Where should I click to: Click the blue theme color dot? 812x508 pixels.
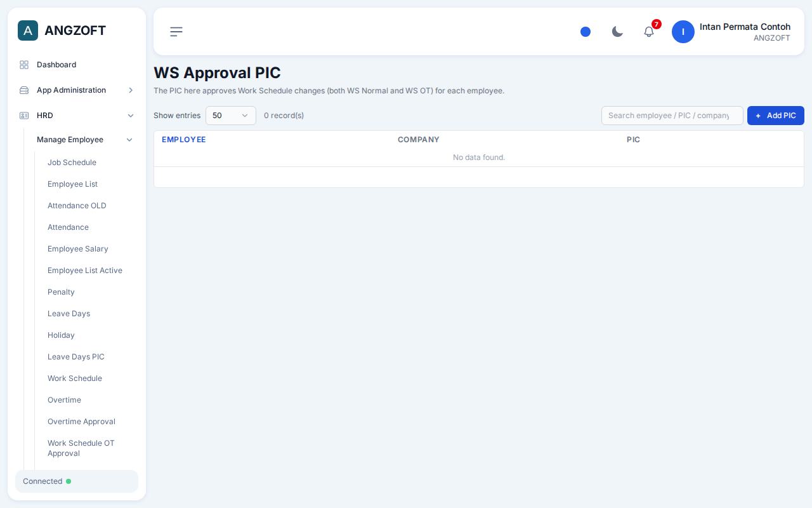(x=586, y=32)
